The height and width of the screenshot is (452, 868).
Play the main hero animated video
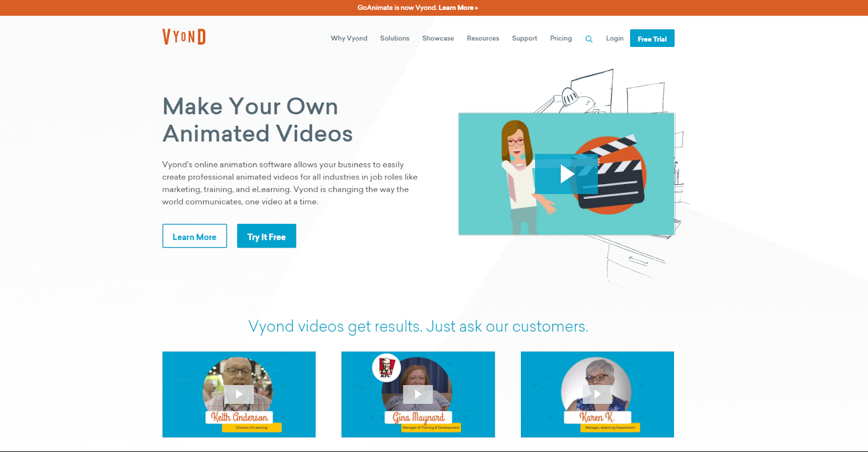(567, 174)
